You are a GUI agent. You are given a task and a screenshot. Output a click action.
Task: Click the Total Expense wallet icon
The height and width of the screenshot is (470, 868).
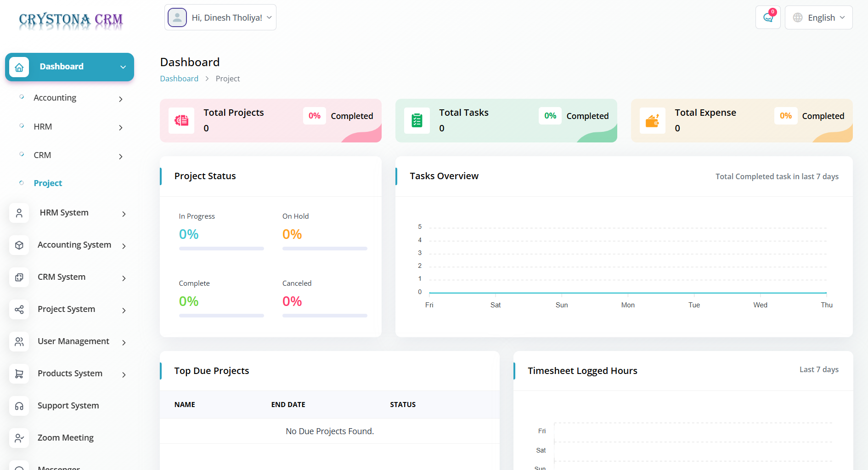653,120
